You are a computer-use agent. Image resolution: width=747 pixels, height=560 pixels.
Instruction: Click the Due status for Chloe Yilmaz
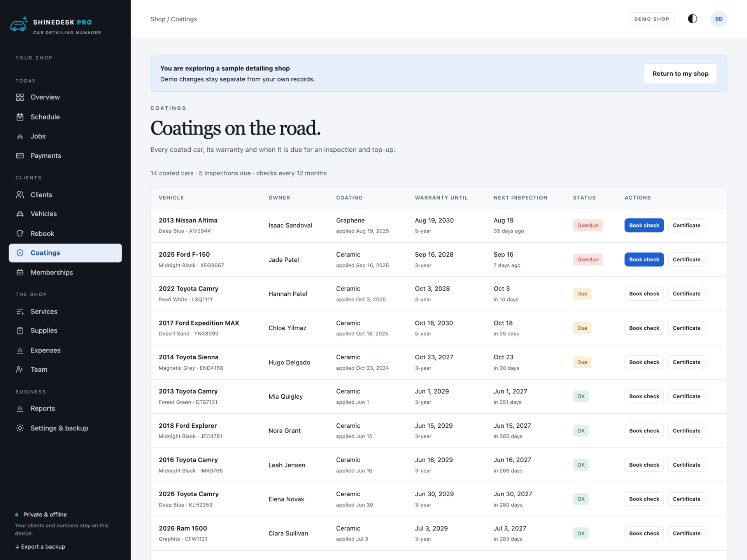click(582, 328)
